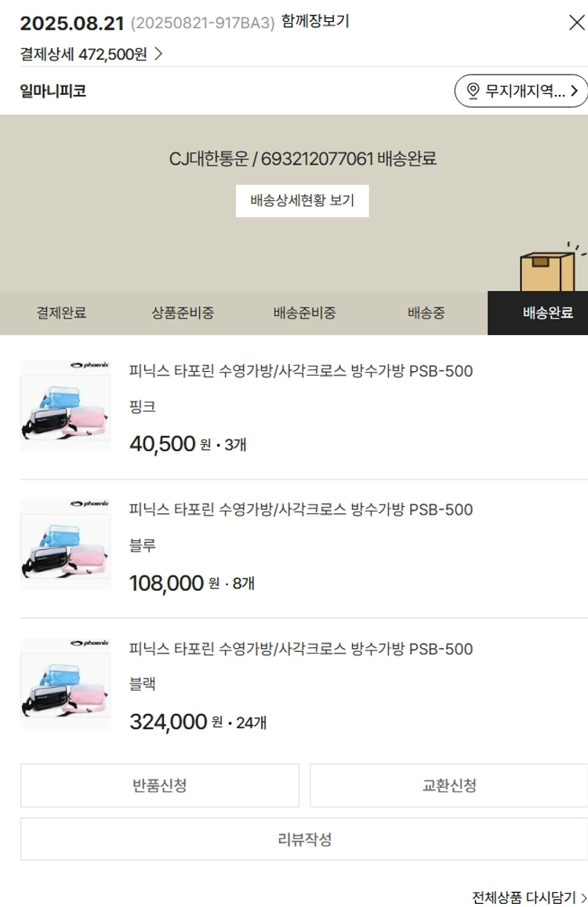
Task: Select the 배송준비중 status step
Action: [x=304, y=313]
